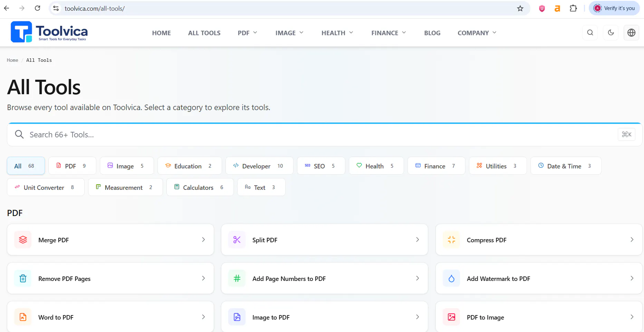Click the Verify it's you profile button

point(614,8)
